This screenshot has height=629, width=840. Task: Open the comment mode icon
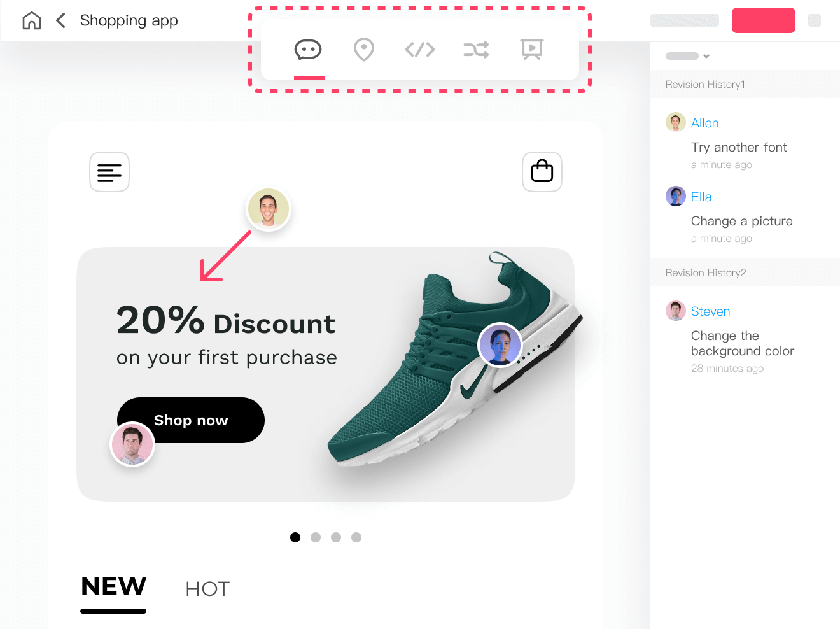308,50
